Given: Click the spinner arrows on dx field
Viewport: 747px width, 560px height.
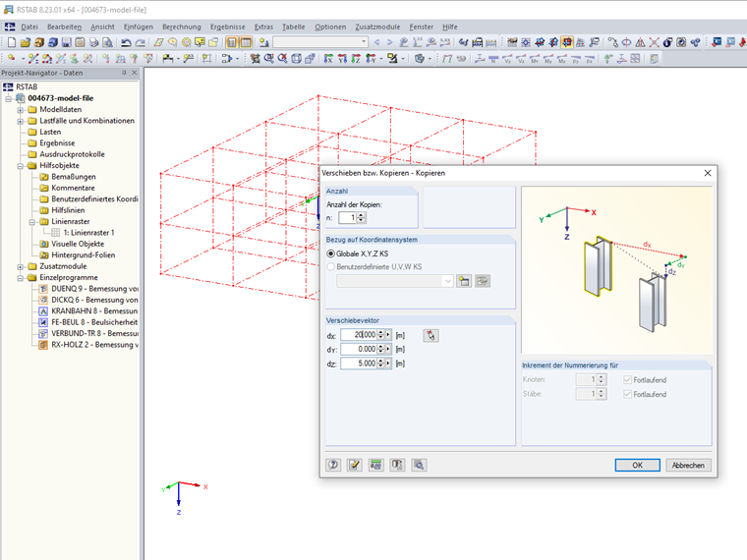Looking at the screenshot, I should click(380, 335).
